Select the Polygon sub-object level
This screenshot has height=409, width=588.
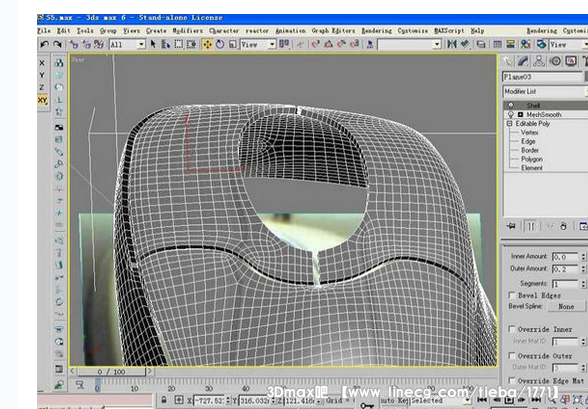[x=531, y=159]
